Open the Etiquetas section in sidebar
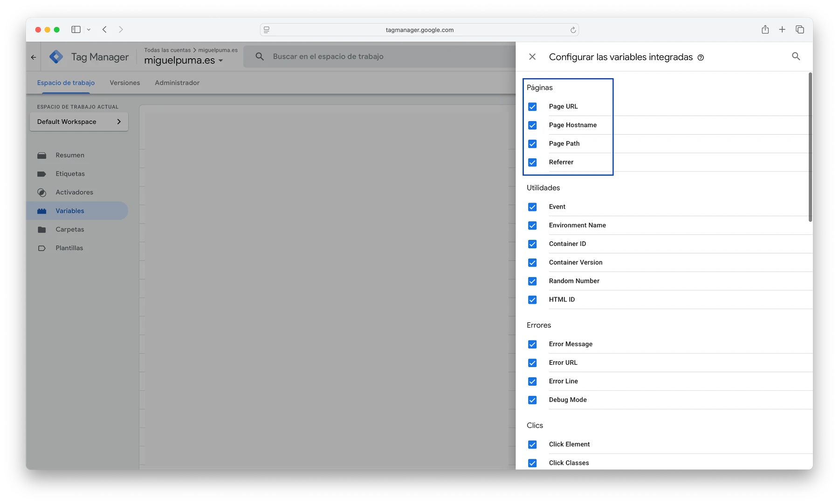The height and width of the screenshot is (504, 839). click(70, 174)
